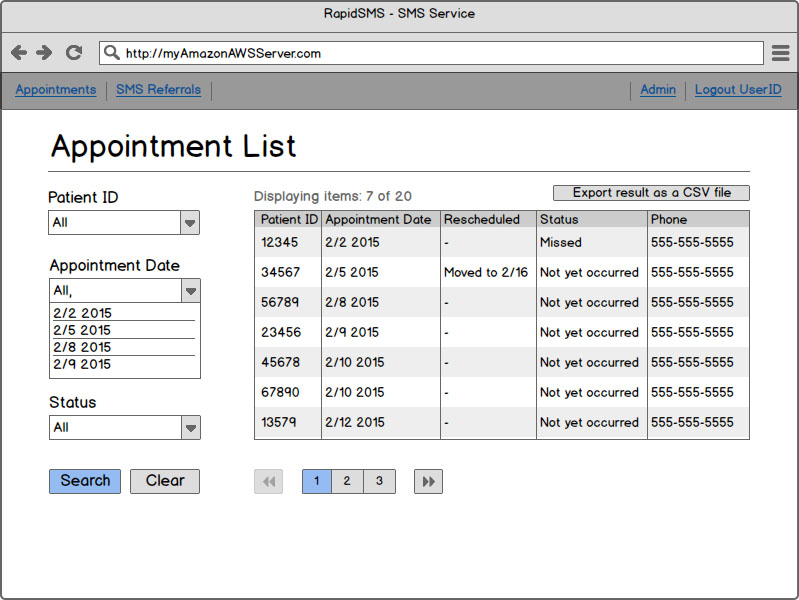Click the Rescheduled column header
This screenshot has height=600, width=799.
click(x=488, y=219)
